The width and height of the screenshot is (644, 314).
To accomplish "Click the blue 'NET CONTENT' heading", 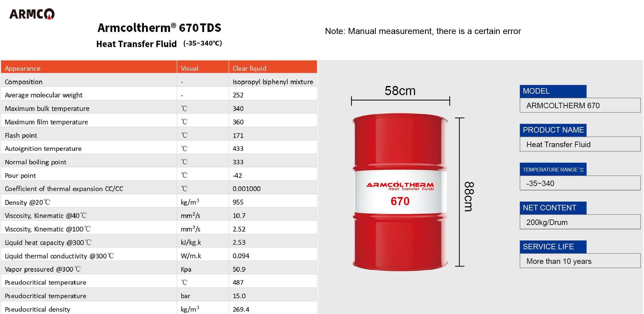I will [553, 208].
